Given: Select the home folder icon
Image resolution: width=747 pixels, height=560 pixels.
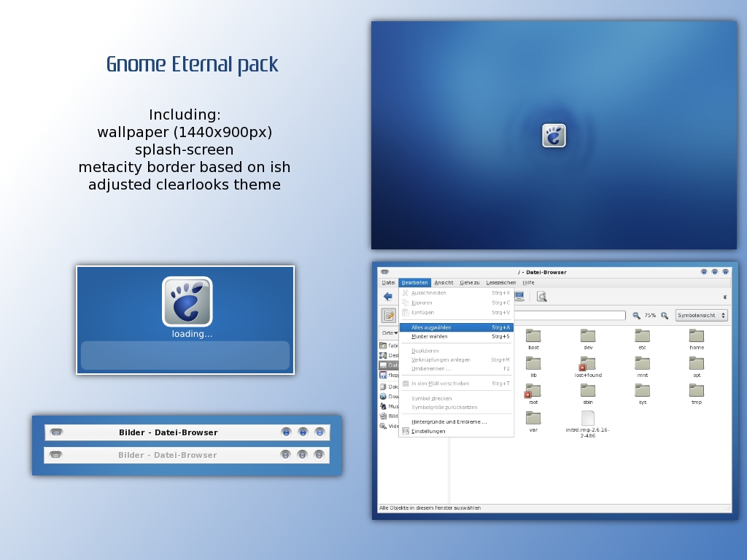Looking at the screenshot, I should click(x=697, y=335).
